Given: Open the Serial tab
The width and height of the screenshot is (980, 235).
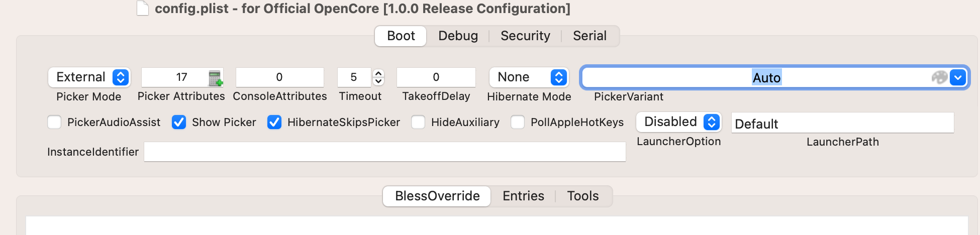Looking at the screenshot, I should coord(590,36).
